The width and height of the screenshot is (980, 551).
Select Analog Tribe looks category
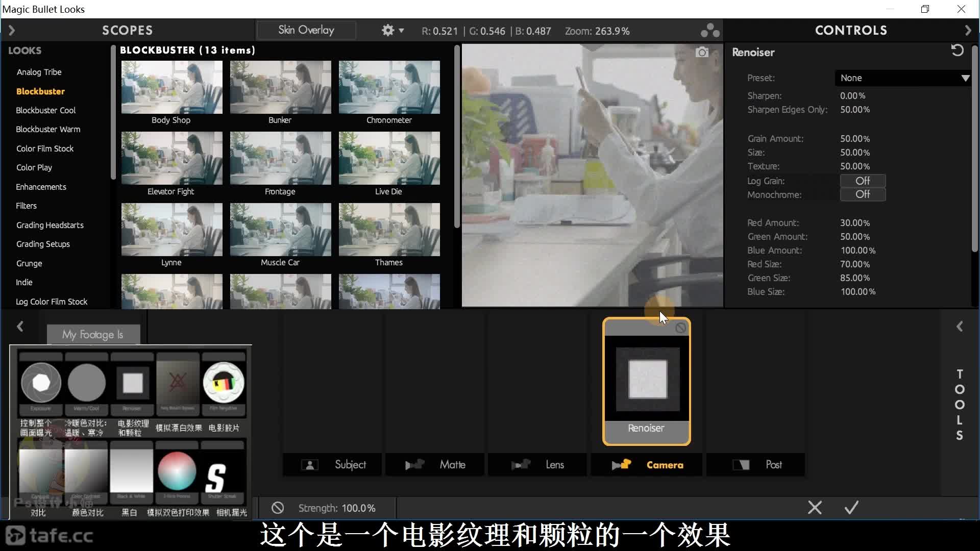pos(39,72)
